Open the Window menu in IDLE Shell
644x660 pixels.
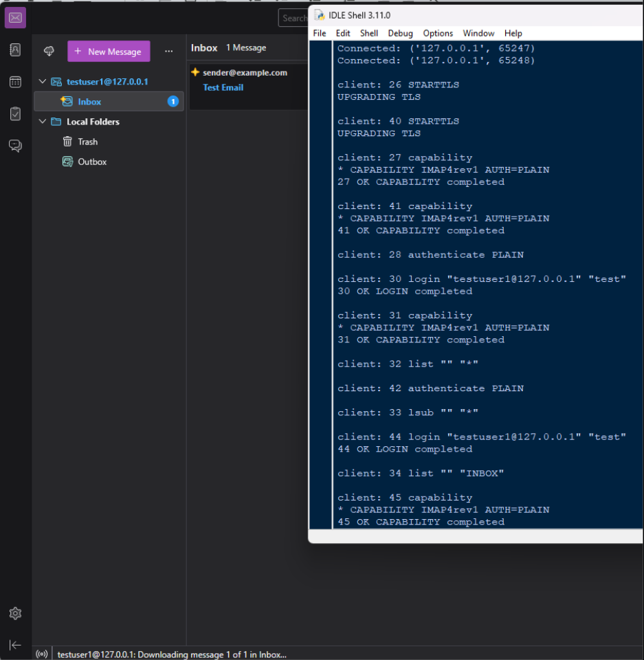(478, 33)
